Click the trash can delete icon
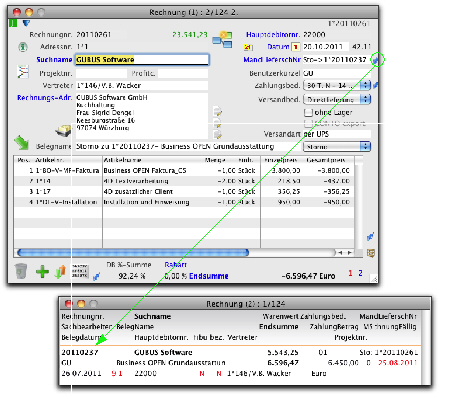Screen dimensions: 449x399 21,271
